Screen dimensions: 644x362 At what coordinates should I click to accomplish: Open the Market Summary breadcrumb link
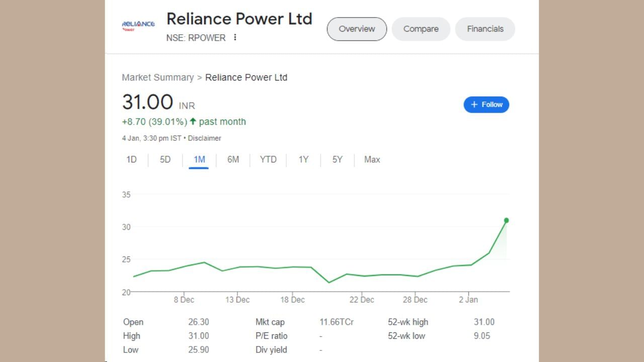pyautogui.click(x=158, y=77)
